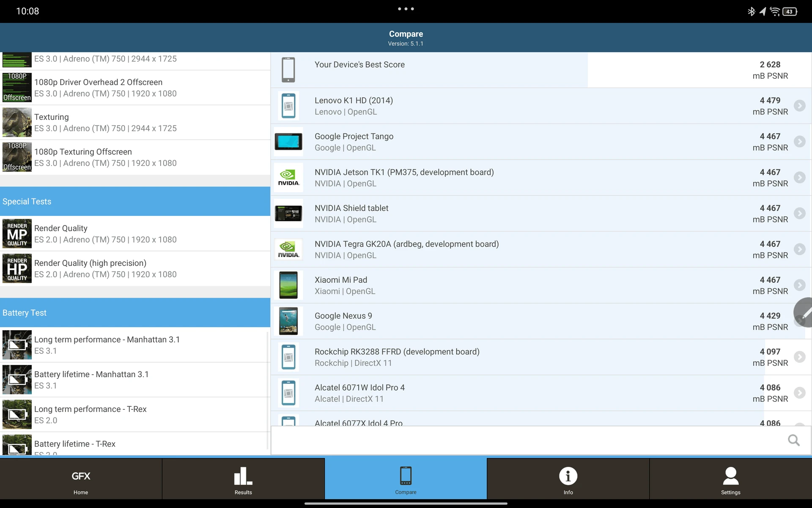Select 1080p Driver Overhead 2 Offscreen test
This screenshot has height=508, width=812.
(135, 88)
